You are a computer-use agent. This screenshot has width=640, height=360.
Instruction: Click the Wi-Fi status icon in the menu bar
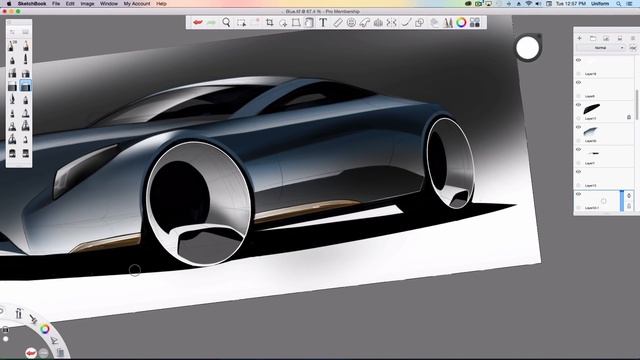coord(529,4)
